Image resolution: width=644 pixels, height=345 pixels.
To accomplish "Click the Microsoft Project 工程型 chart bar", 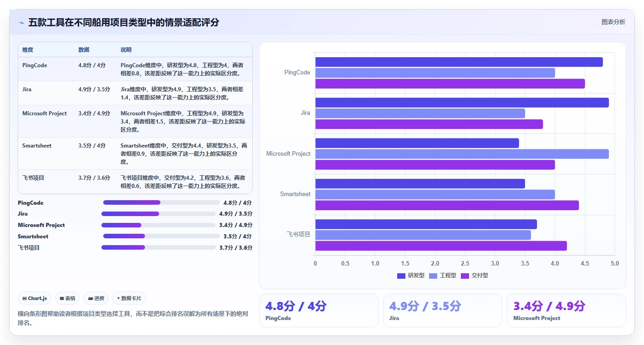I will 462,154.
